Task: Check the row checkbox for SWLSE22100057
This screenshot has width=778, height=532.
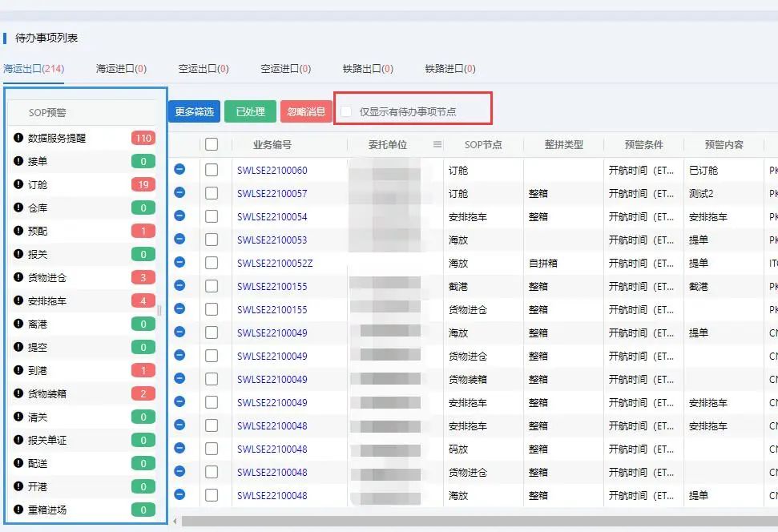Action: (212, 193)
